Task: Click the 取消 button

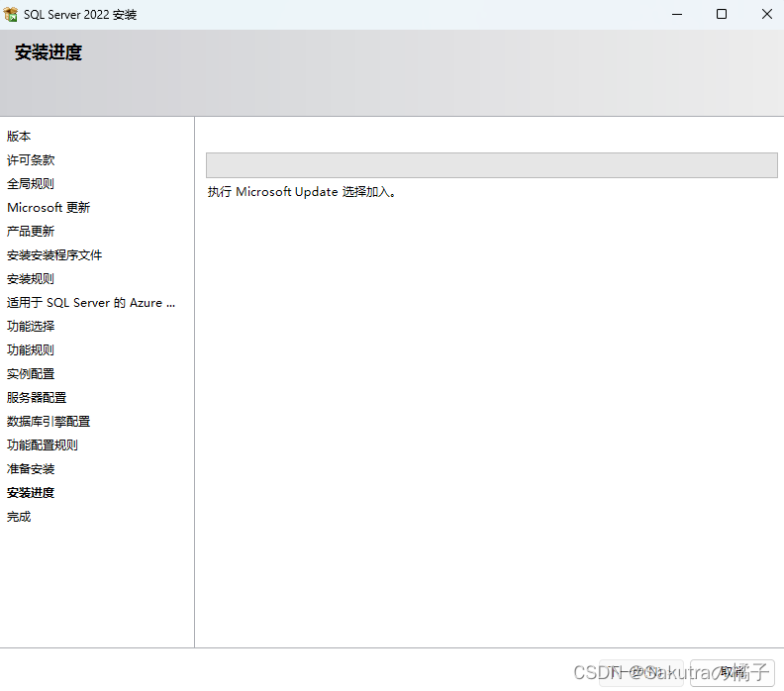Action: click(x=733, y=672)
